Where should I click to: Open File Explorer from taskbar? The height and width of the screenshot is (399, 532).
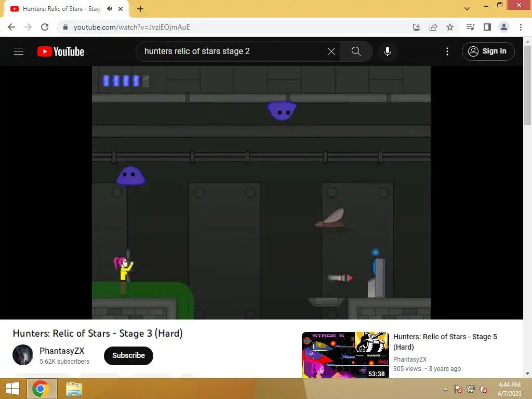(x=74, y=389)
